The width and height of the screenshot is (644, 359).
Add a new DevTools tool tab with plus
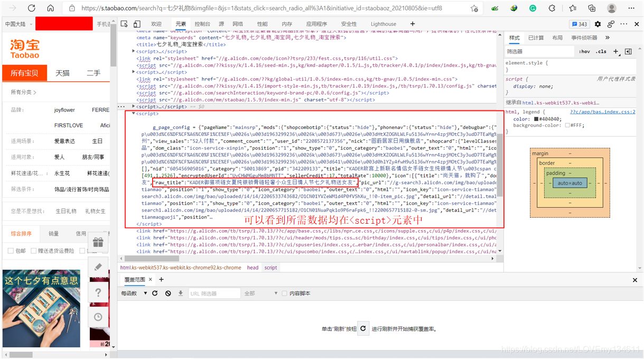pos(413,24)
